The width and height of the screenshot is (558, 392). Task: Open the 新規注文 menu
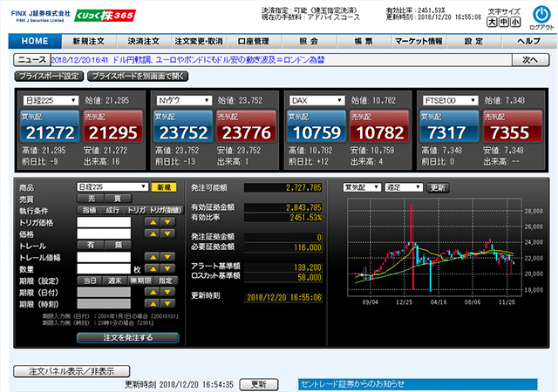[x=89, y=41]
